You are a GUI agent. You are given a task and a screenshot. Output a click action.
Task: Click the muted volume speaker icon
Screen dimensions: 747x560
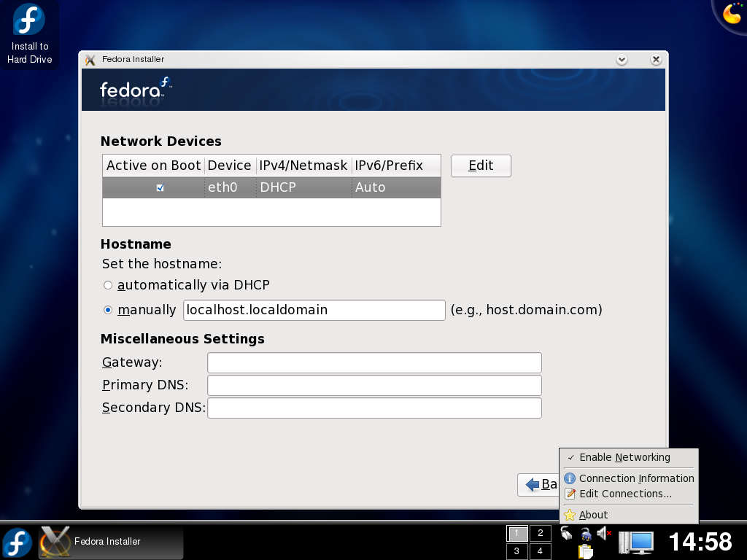pos(603,533)
